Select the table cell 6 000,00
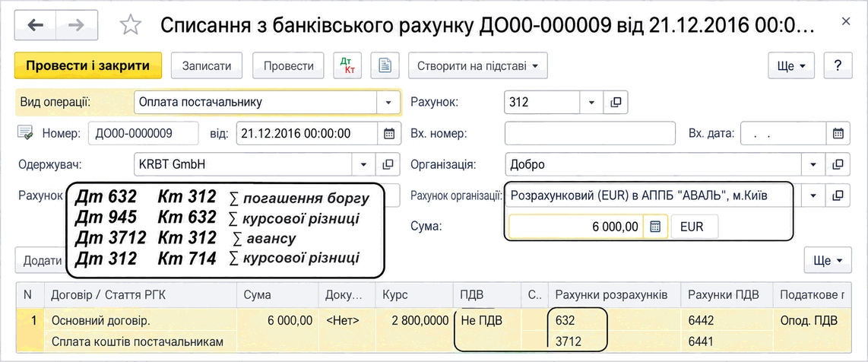 [x=278, y=320]
